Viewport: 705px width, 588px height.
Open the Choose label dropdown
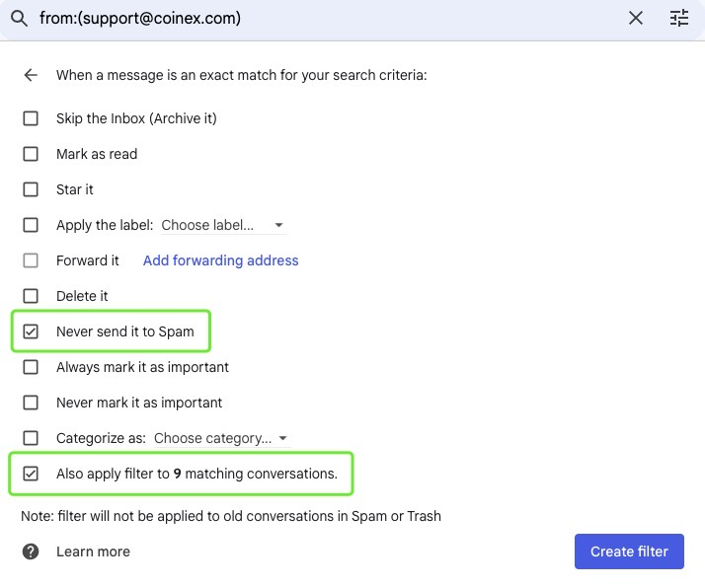222,225
